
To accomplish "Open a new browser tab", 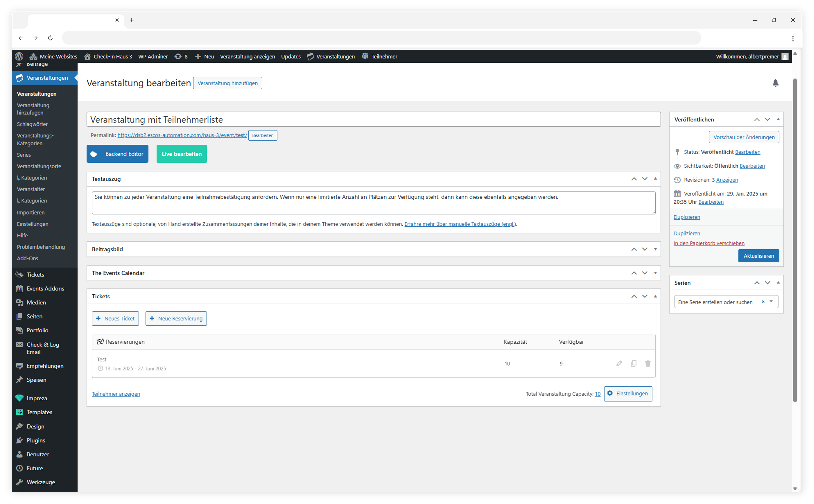I will coord(132,20).
